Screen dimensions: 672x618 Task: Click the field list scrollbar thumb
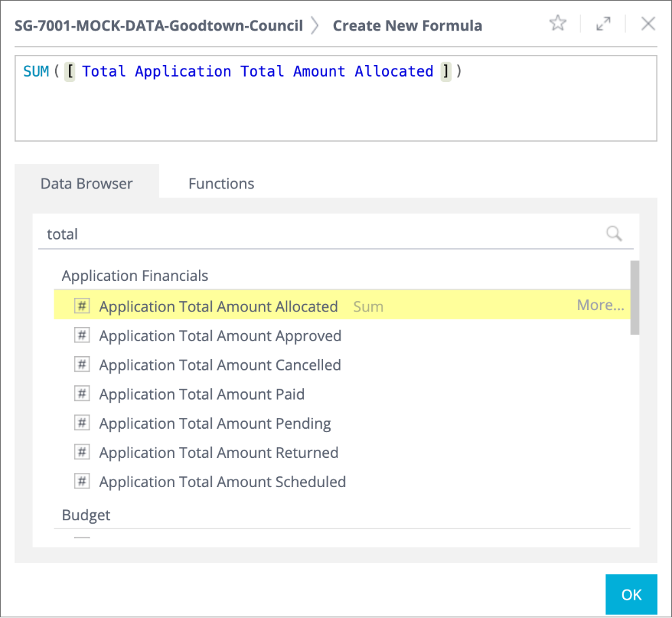[x=635, y=297]
